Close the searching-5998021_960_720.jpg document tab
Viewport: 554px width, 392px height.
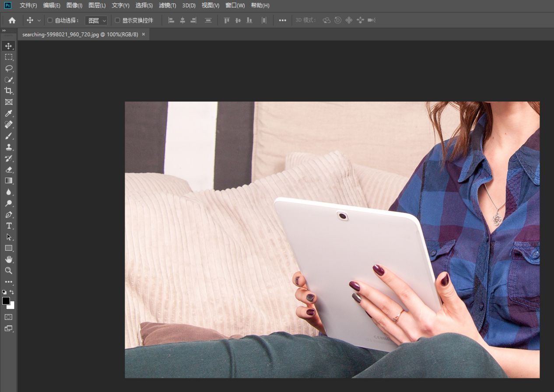tap(144, 34)
